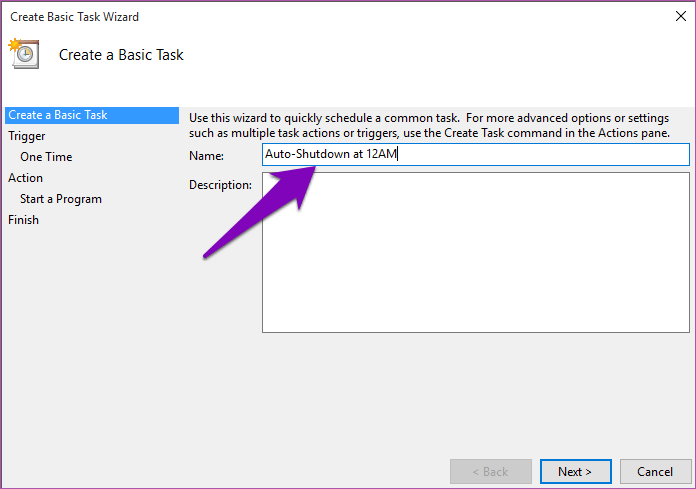Click the Description label
This screenshot has height=489, width=696.
click(220, 185)
